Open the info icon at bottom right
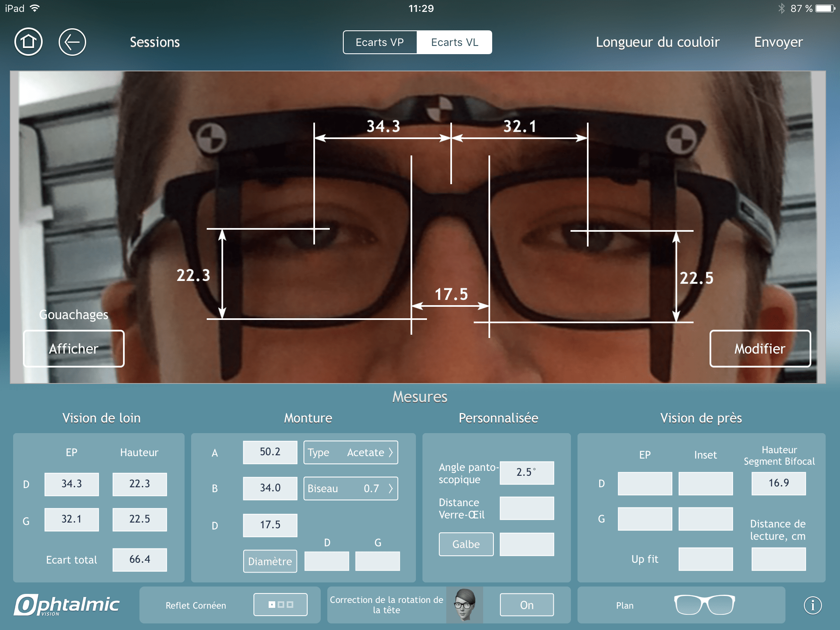Image resolution: width=840 pixels, height=630 pixels. click(x=813, y=605)
